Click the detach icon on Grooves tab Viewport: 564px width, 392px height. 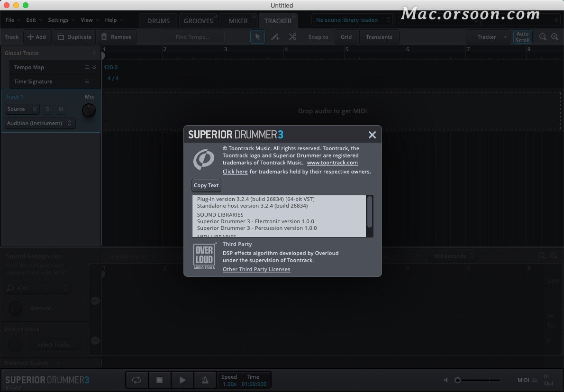(x=215, y=16)
